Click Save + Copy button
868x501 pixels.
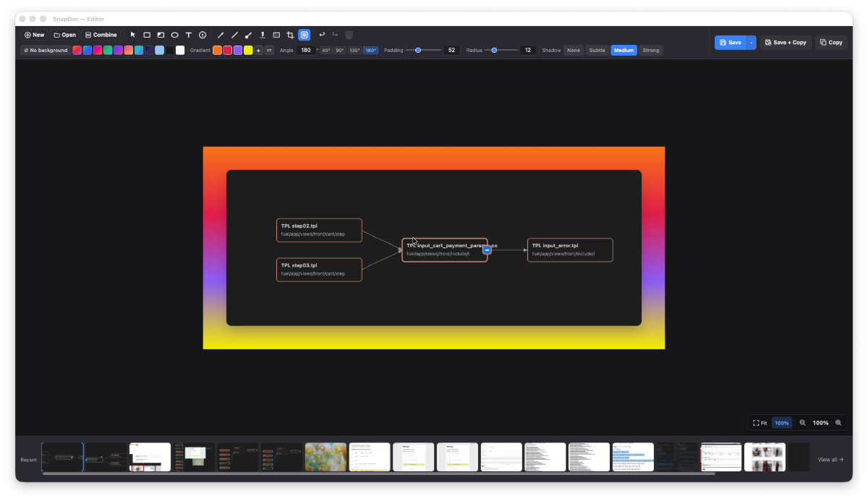pyautogui.click(x=786, y=43)
